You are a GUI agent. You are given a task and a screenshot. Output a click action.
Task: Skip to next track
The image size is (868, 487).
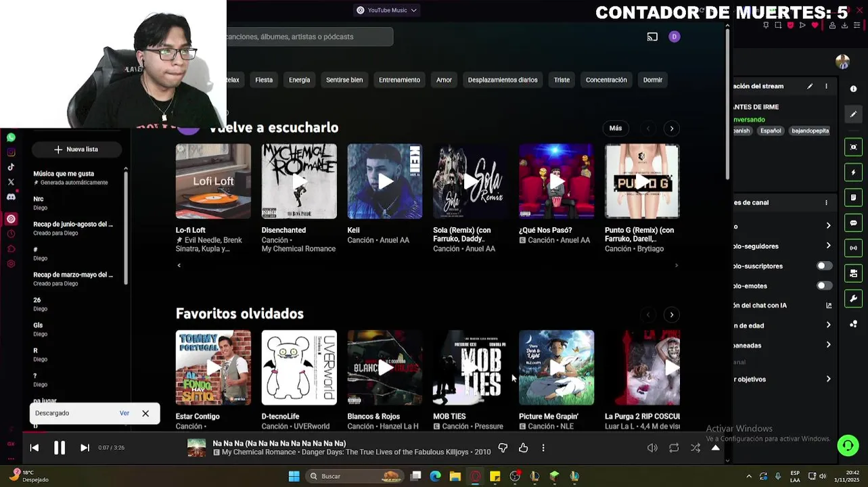[85, 448]
